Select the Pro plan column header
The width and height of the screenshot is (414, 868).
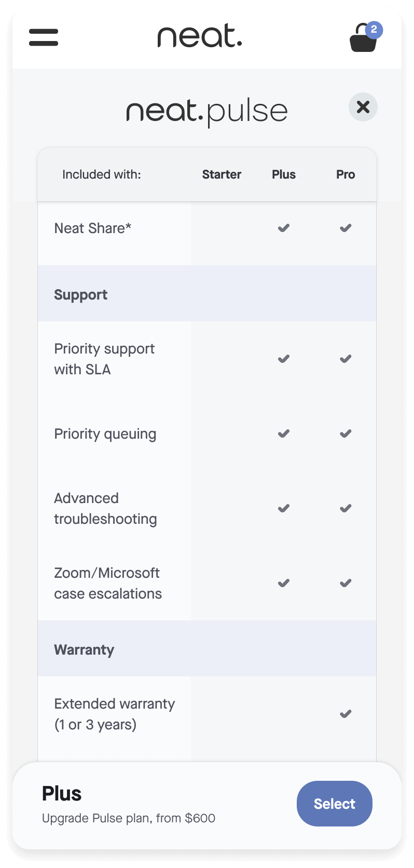(x=346, y=174)
